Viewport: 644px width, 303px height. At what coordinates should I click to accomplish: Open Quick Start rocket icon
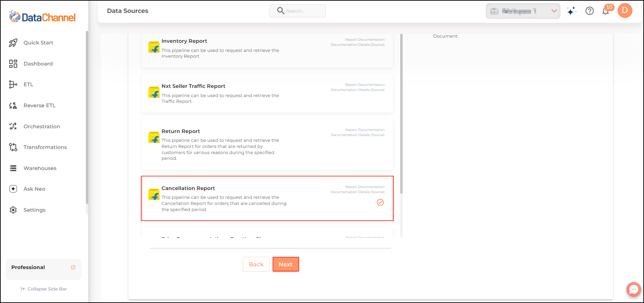(x=13, y=43)
